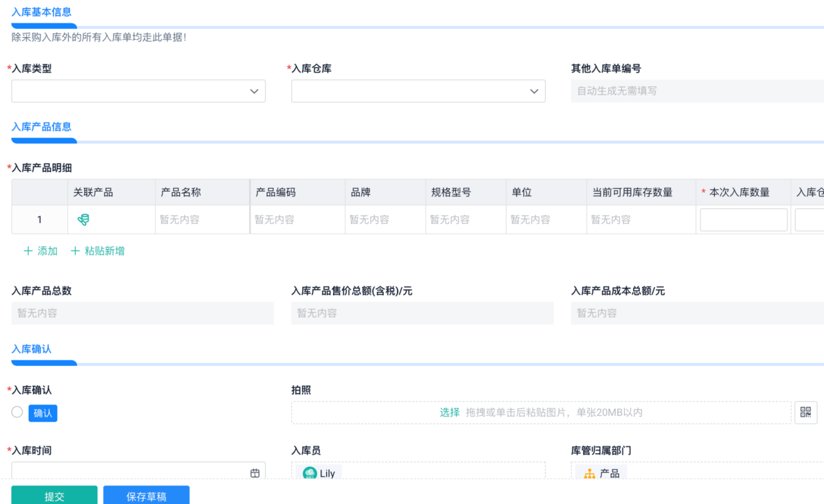Click the plus icon for 添加
The height and width of the screenshot is (504, 824).
point(28,251)
